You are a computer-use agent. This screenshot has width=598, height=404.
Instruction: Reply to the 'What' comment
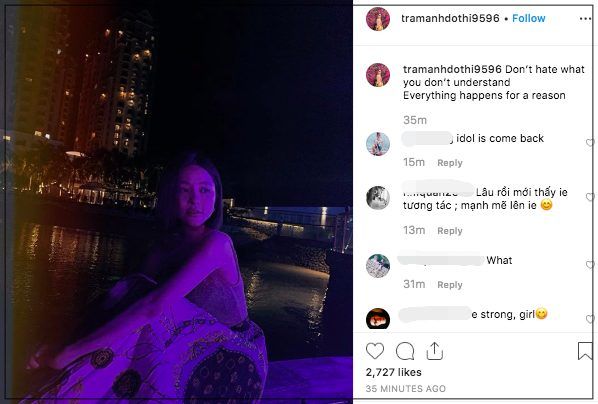coord(450,285)
